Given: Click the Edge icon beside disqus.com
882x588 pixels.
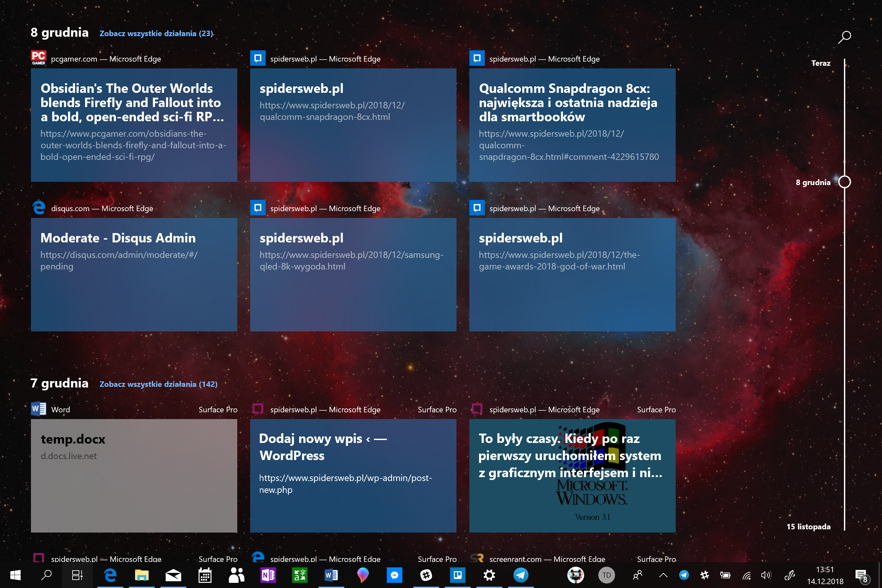Looking at the screenshot, I should [39, 208].
